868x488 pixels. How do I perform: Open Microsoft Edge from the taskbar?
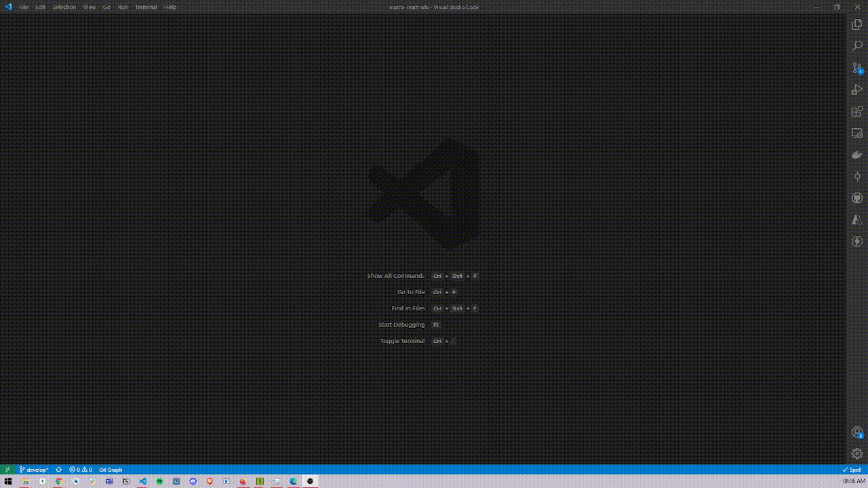pyautogui.click(x=294, y=481)
